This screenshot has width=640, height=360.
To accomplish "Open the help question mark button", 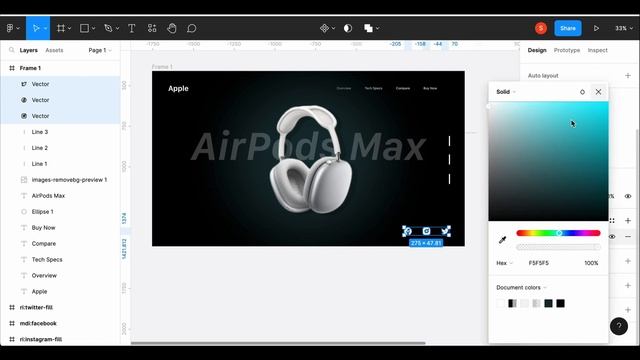I will pos(619,326).
